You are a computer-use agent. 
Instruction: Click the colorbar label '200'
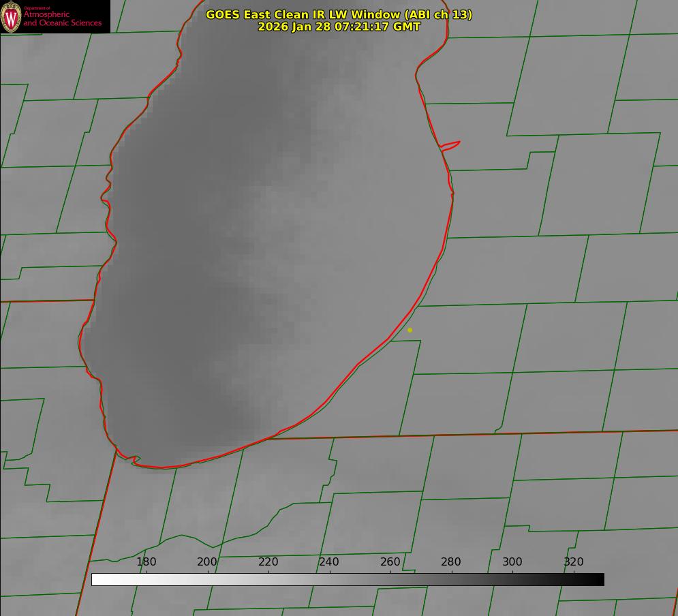coord(207,562)
